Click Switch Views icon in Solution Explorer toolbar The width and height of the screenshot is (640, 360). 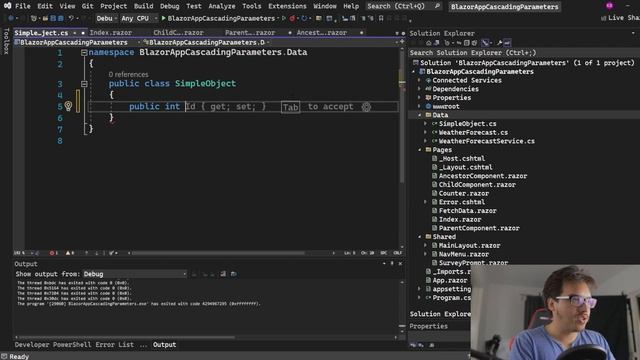tap(437, 43)
